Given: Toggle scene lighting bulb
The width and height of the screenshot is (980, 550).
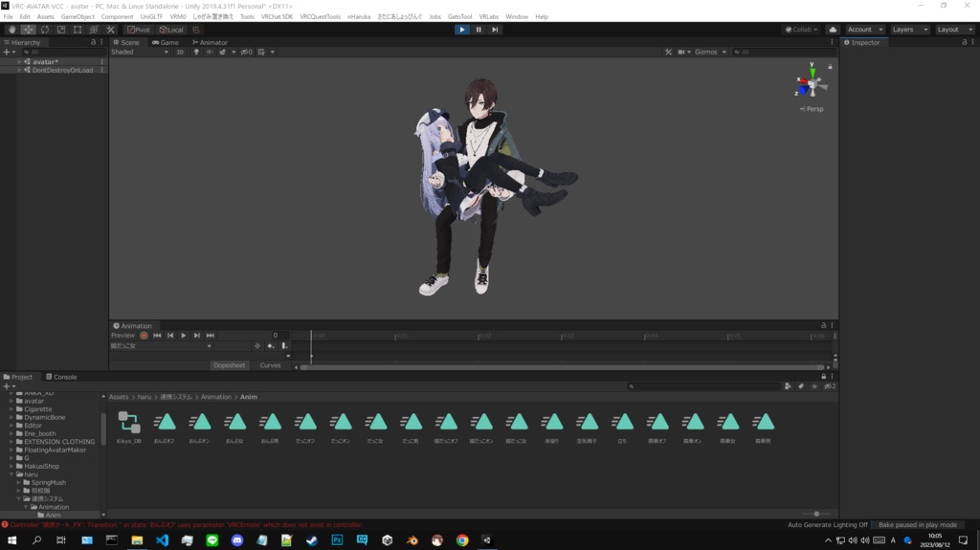Looking at the screenshot, I should point(196,52).
